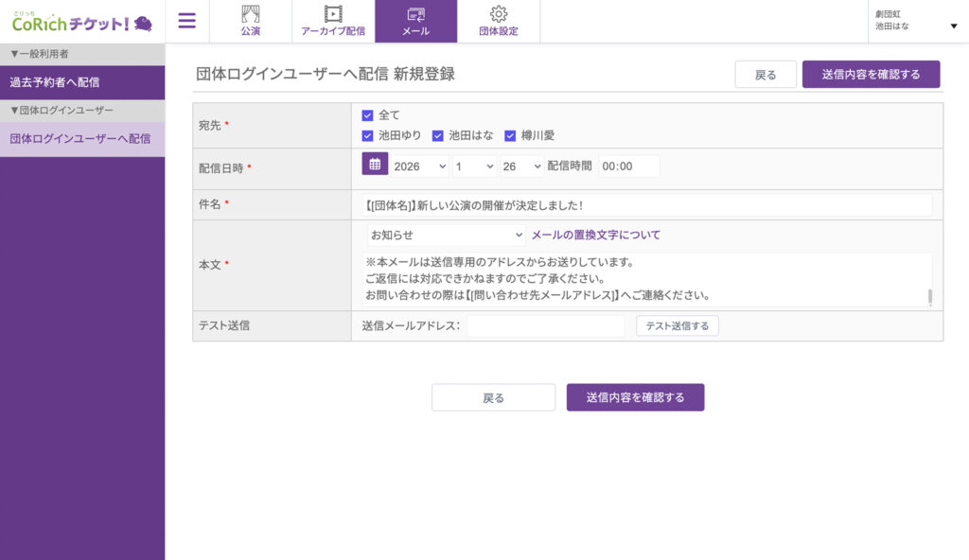The height and width of the screenshot is (560, 969).
Task: Click the CoRich チケット! logo
Action: click(81, 21)
